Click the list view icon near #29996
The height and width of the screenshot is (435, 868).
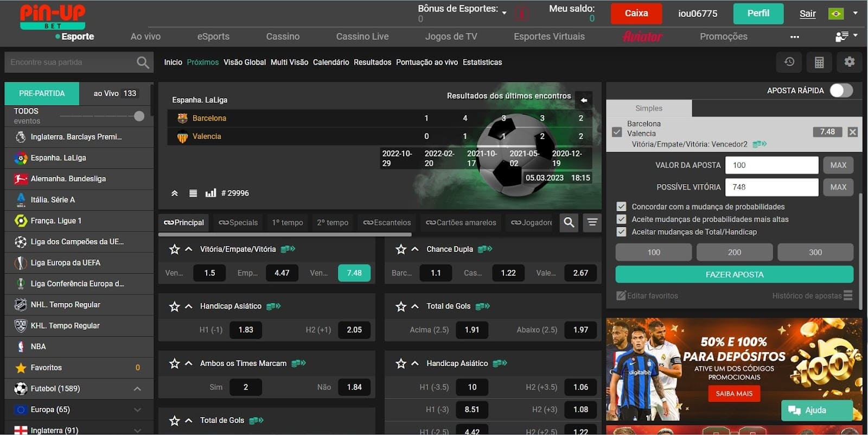(x=193, y=193)
